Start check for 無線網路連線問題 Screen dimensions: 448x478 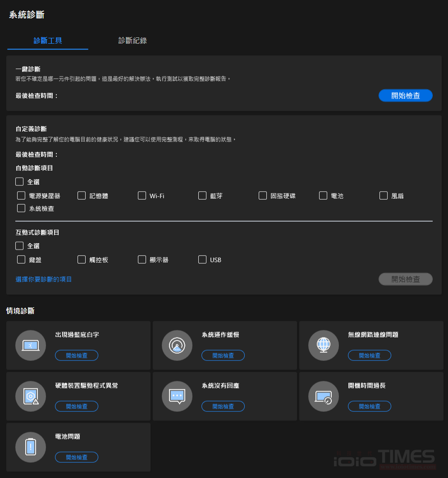click(x=369, y=355)
